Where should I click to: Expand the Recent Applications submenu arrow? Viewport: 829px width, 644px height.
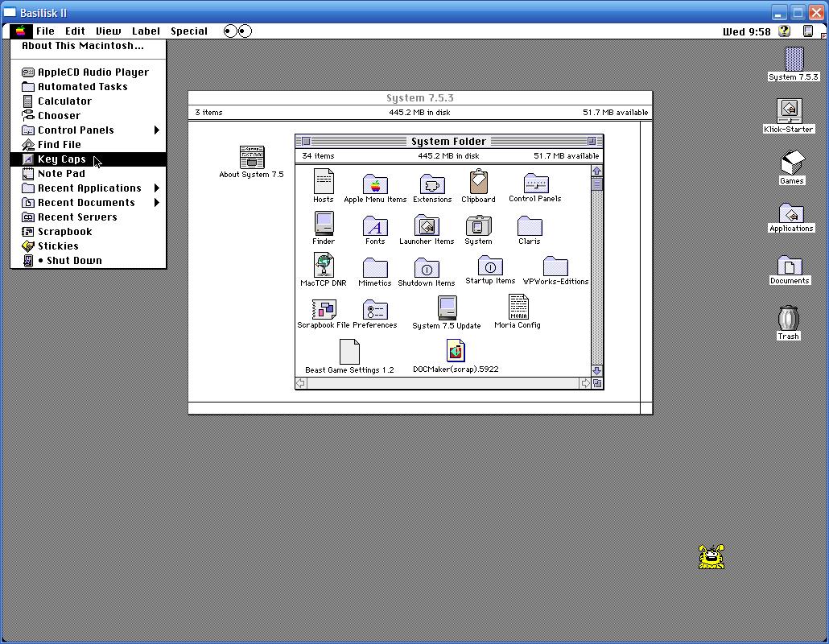(x=156, y=188)
